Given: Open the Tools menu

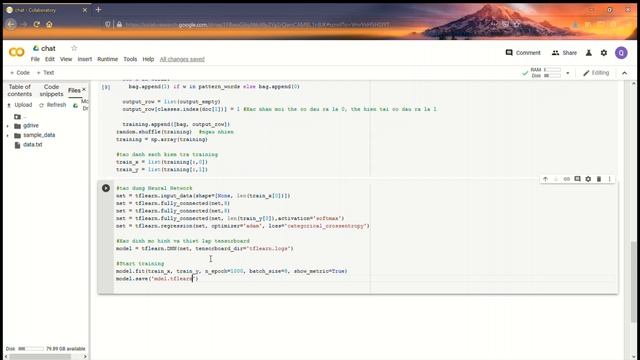Looking at the screenshot, I should (130, 59).
